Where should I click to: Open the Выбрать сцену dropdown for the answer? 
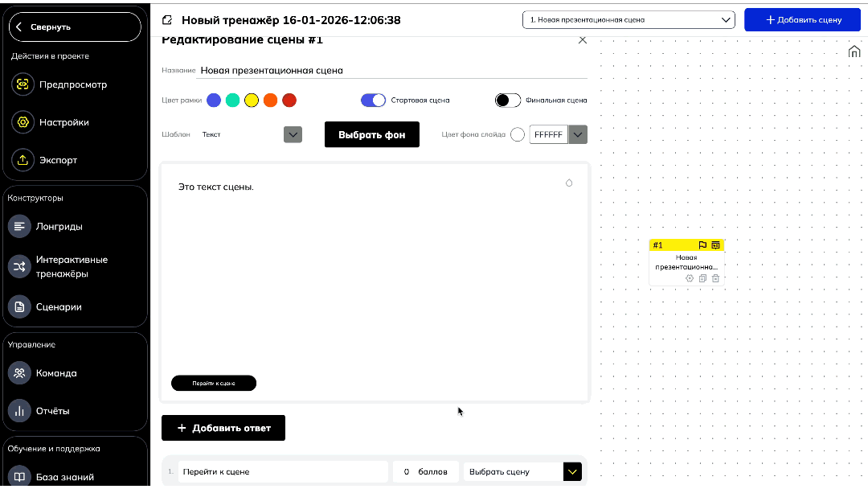pos(571,472)
